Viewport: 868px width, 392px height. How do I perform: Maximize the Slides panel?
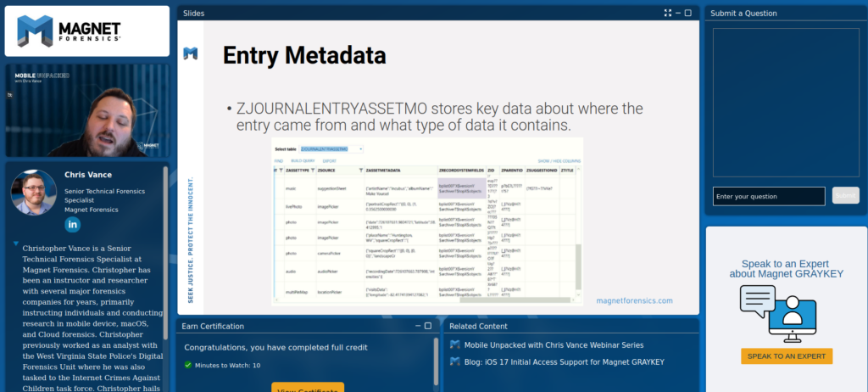688,13
